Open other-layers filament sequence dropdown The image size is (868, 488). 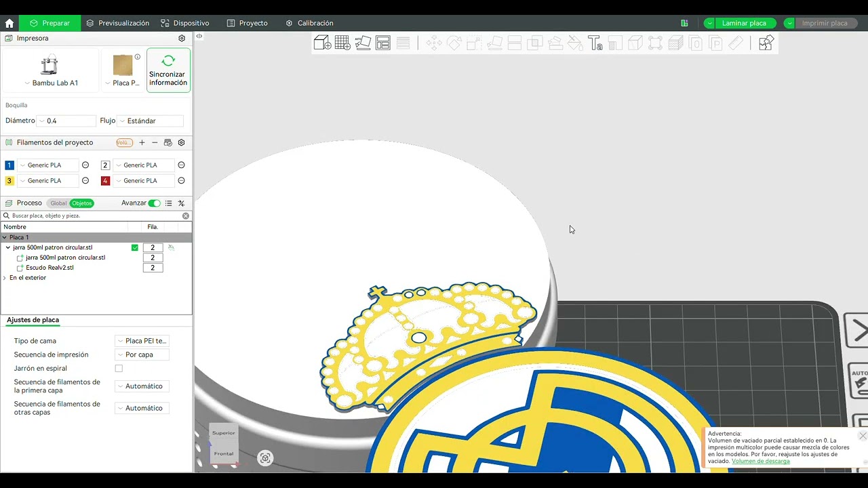(142, 409)
